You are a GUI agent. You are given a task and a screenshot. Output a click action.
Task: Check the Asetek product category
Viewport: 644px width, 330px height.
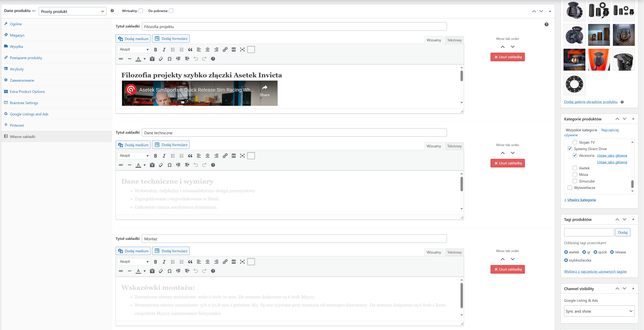575,168
